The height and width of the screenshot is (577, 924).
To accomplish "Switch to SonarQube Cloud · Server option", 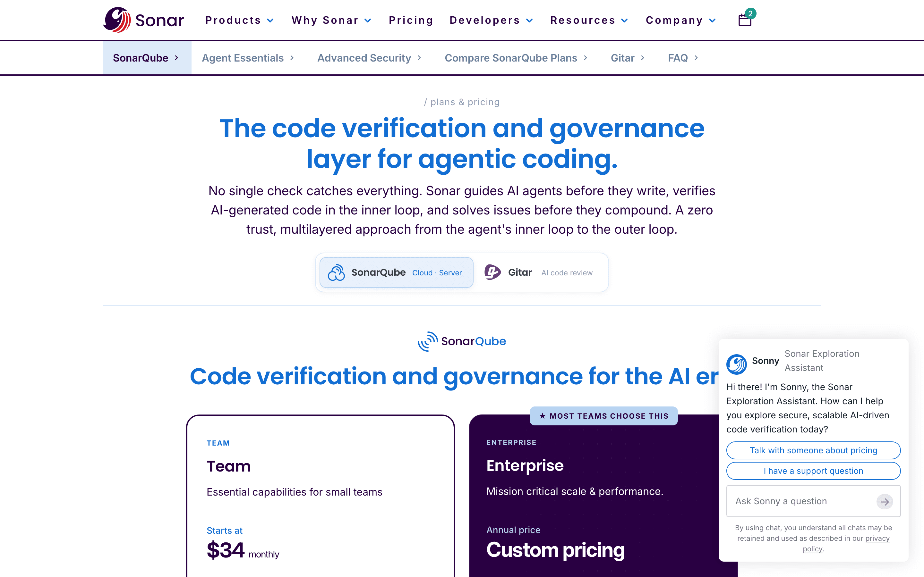I will [396, 272].
